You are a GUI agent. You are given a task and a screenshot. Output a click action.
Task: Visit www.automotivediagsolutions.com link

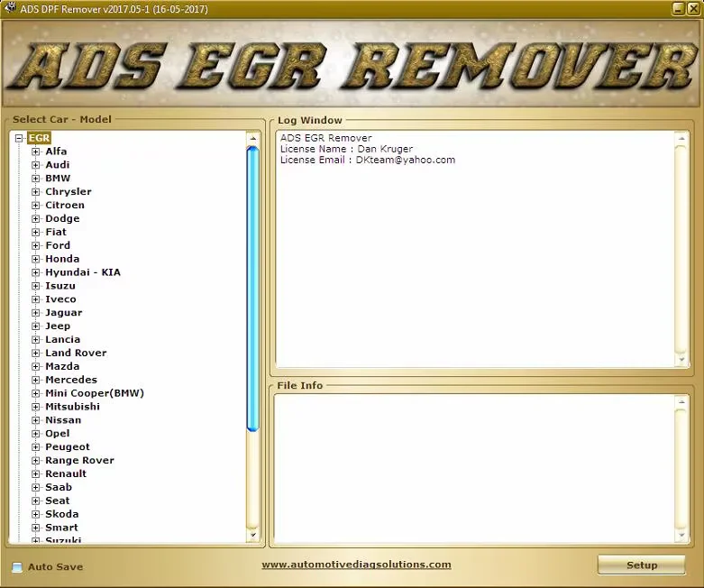(x=356, y=565)
